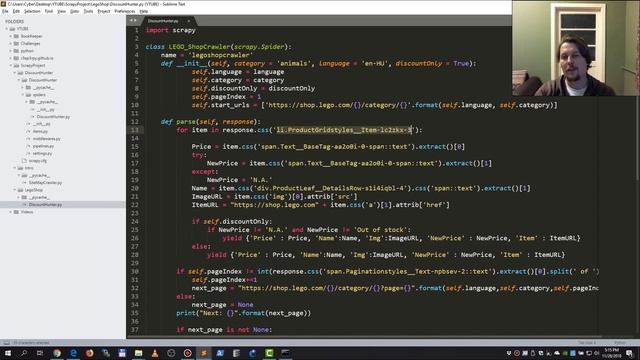This screenshot has width=640, height=360.
Task: Collapse the spiders folder
Action: [22, 95]
